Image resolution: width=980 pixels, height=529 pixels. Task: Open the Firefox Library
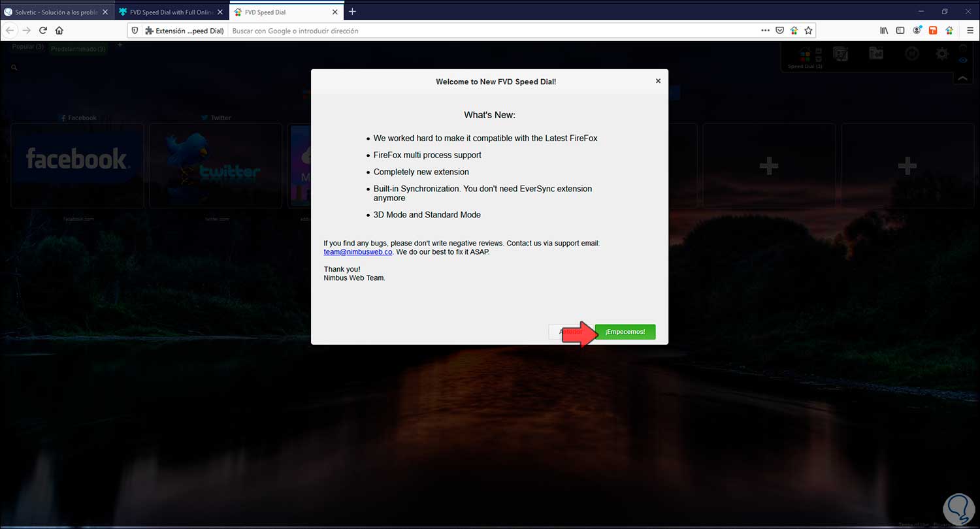[884, 31]
